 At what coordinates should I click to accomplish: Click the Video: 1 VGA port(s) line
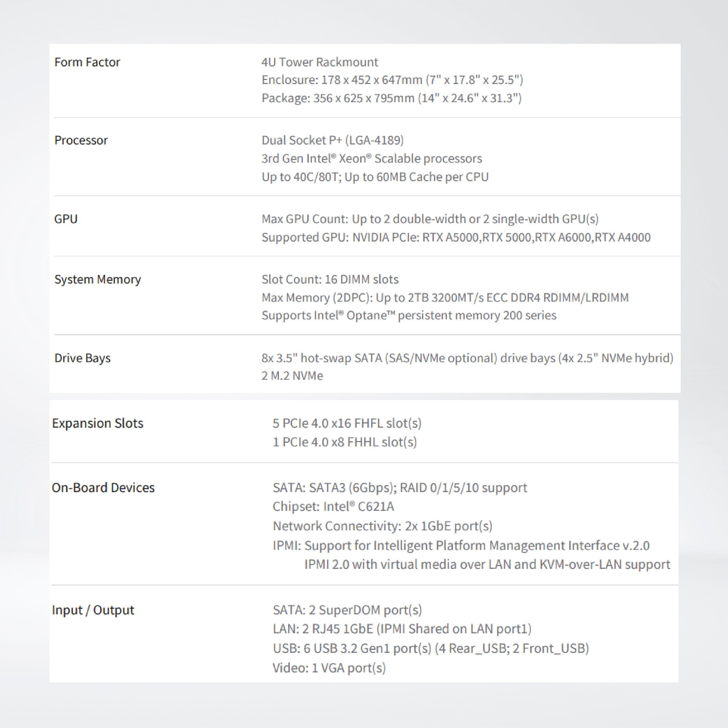329,668
